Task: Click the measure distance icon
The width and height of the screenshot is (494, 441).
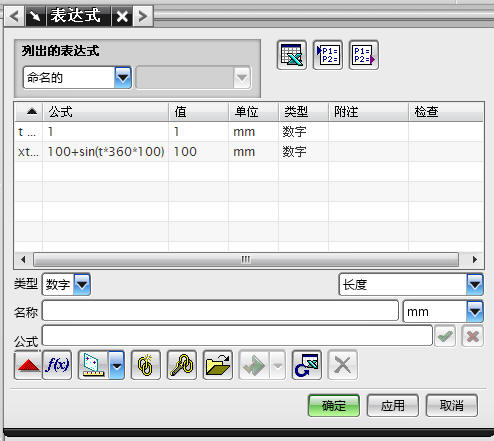Action: [x=94, y=365]
